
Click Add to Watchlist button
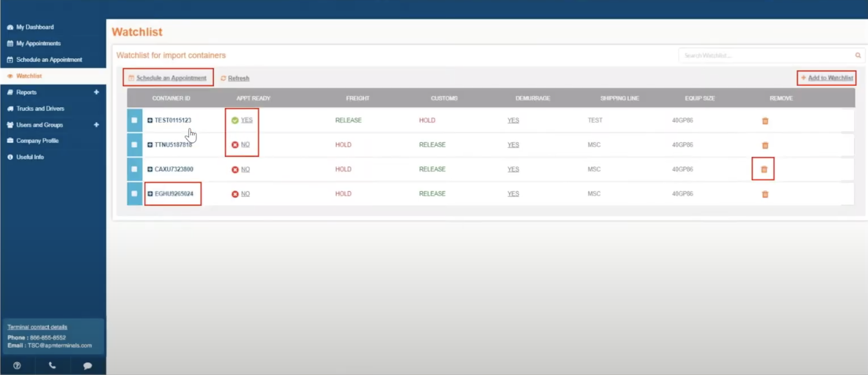tap(827, 78)
